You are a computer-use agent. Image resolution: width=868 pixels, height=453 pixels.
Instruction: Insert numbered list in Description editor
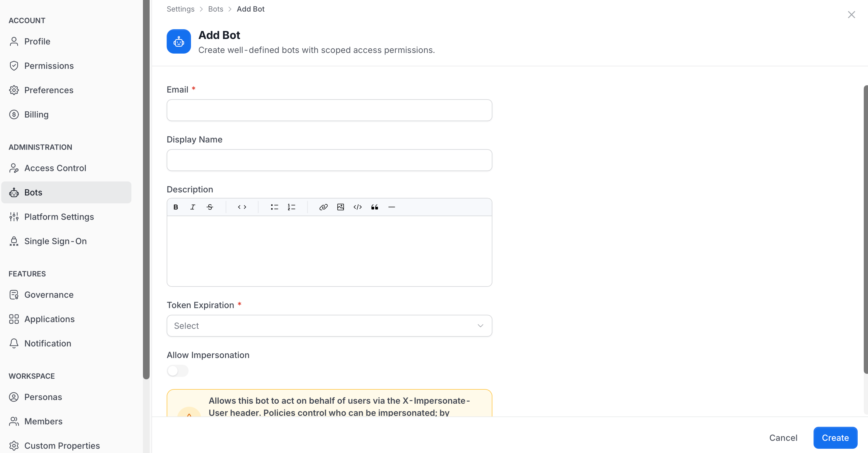click(291, 207)
